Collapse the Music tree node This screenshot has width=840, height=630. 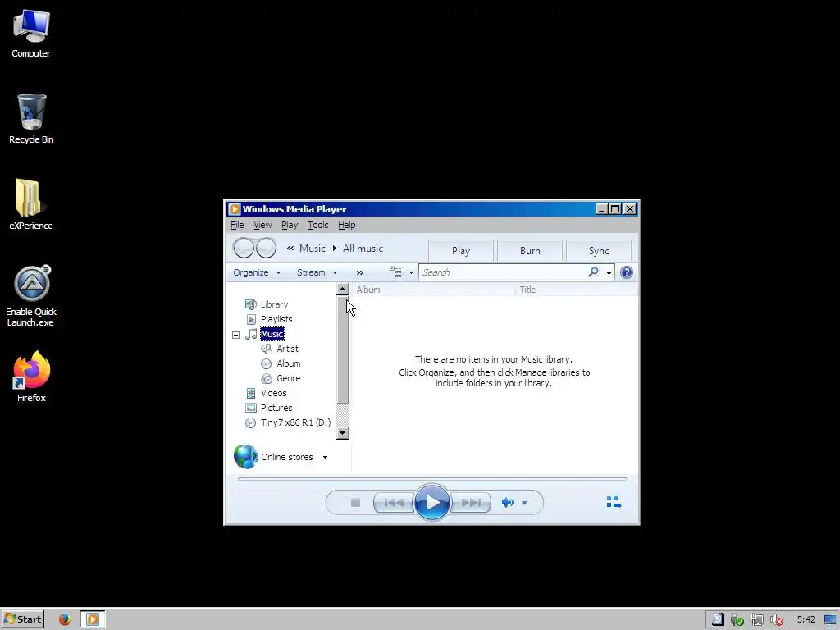click(x=235, y=335)
